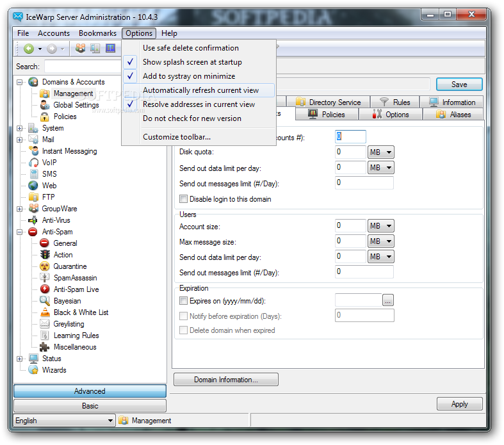The width and height of the screenshot is (504, 445).
Task: Open the SMS icon
Action: pos(33,174)
